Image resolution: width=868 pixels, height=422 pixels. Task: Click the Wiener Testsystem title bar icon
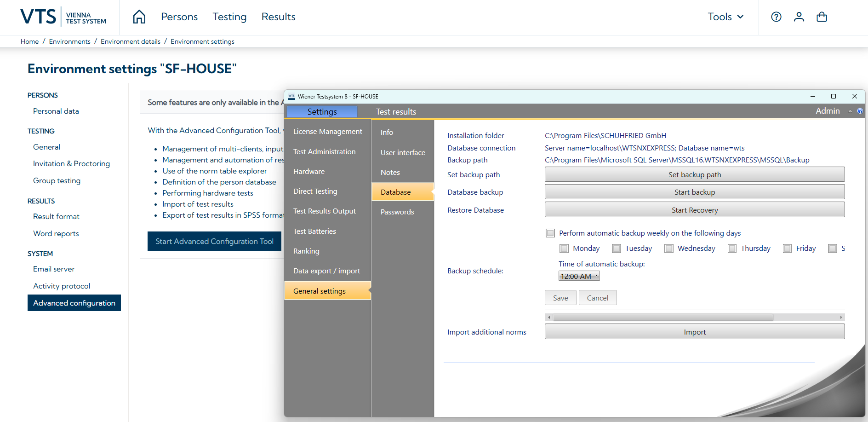point(291,97)
